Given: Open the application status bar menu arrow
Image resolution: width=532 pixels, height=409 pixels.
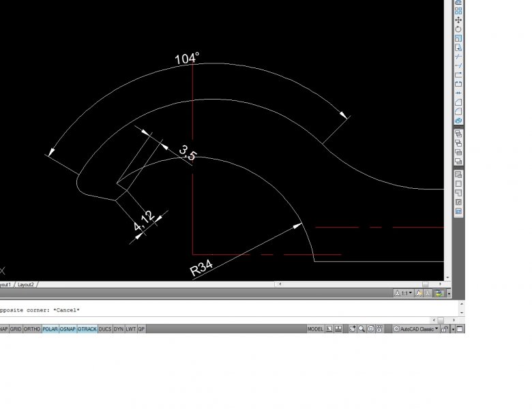Looking at the screenshot, I should pos(453,329).
